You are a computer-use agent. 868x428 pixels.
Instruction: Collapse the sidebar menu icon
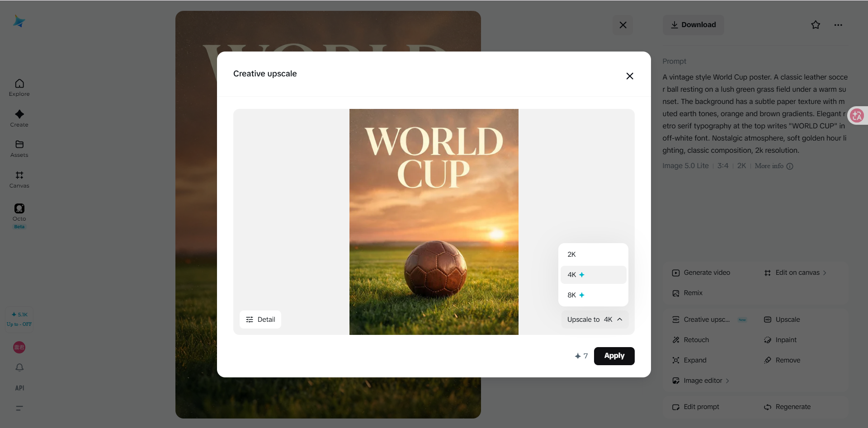(19, 408)
